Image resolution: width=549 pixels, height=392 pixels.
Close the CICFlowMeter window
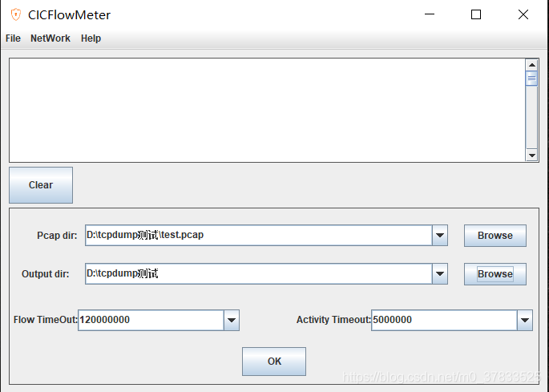click(523, 14)
